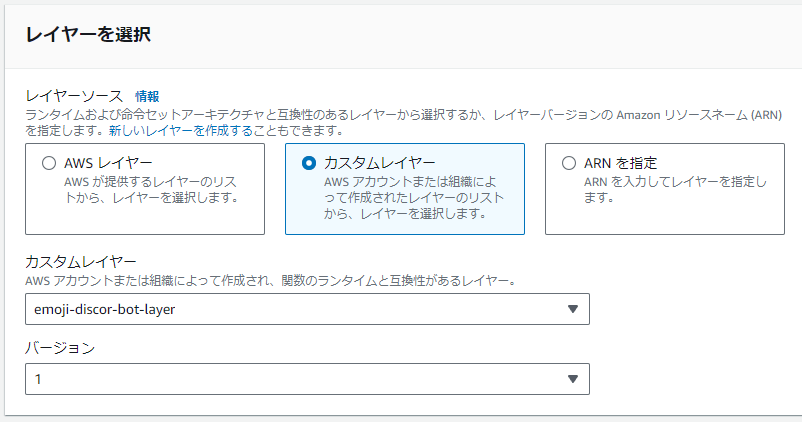
Task: Click the カスタムレイヤー field label above dropdown
Action: click(x=81, y=262)
